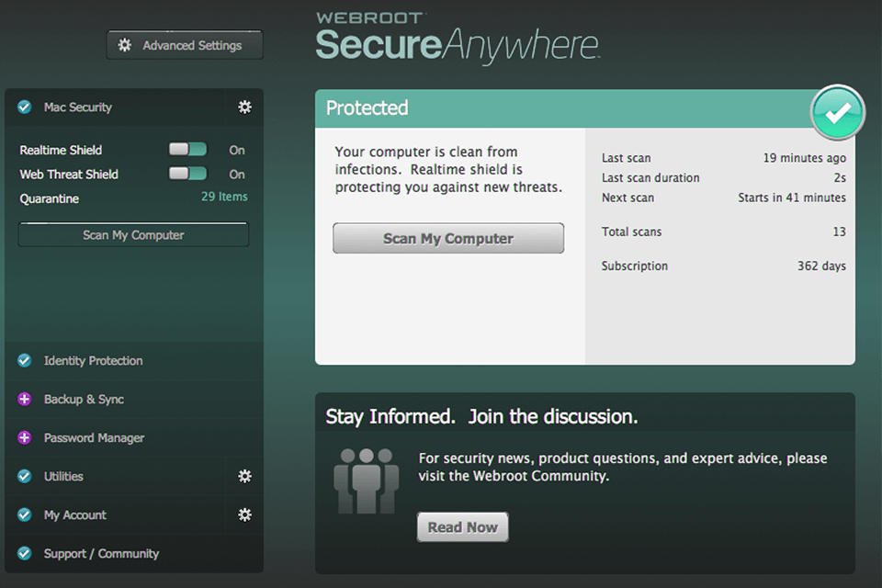Toggle the Realtime Shield switch
Viewport: 882px width, 588px height.
click(187, 150)
